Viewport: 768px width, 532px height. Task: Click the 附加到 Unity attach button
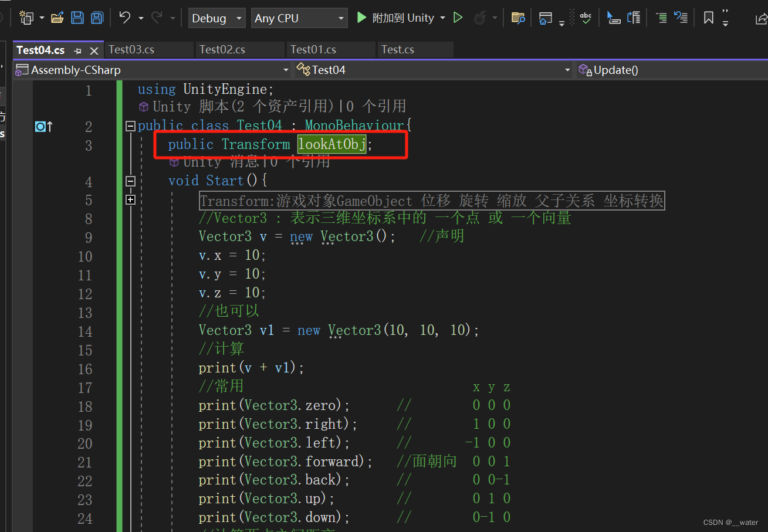396,18
